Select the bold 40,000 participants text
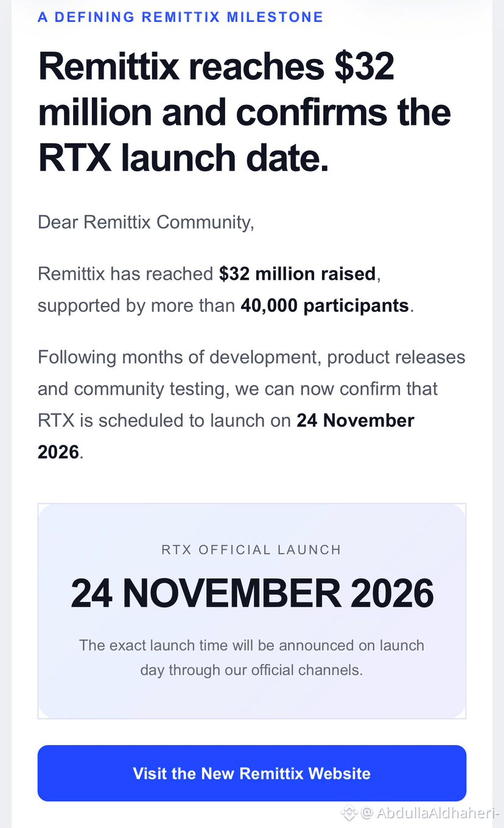The width and height of the screenshot is (504, 828). [x=324, y=305]
